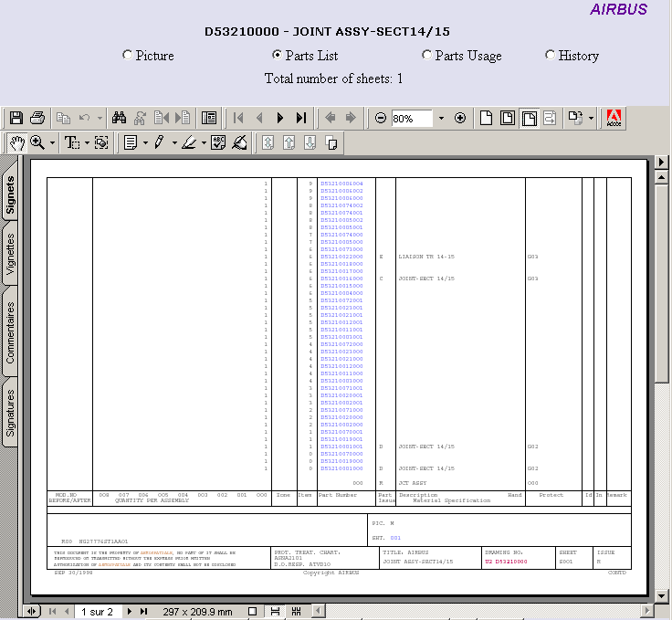Switch to single page layout in status bar
This screenshot has width=672, height=620.
pos(253,612)
